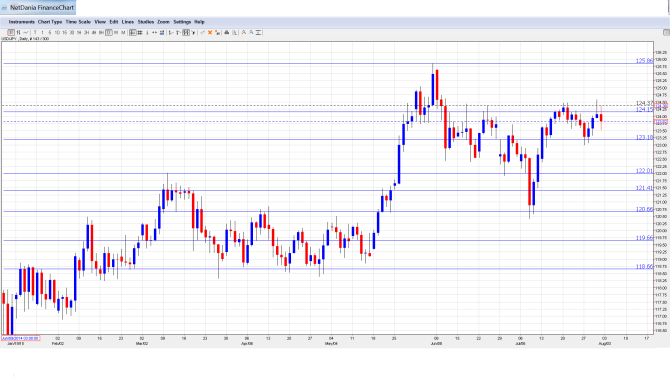670x377 pixels.
Task: Switch to 5-minute time scale
Action: (x=50, y=32)
